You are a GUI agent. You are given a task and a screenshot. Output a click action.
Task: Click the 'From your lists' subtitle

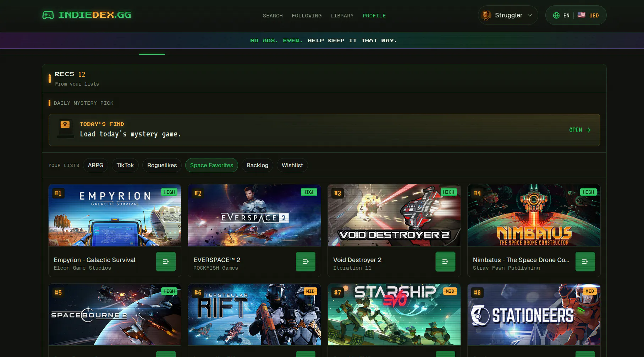pos(77,84)
